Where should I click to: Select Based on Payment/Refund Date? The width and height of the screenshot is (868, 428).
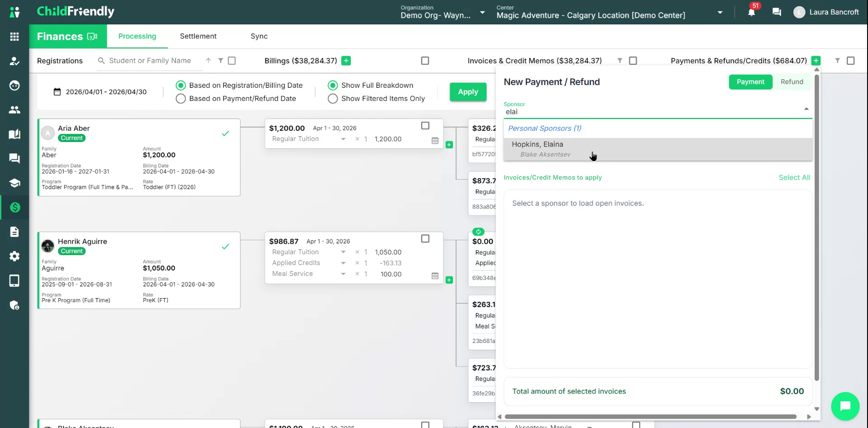tap(181, 99)
